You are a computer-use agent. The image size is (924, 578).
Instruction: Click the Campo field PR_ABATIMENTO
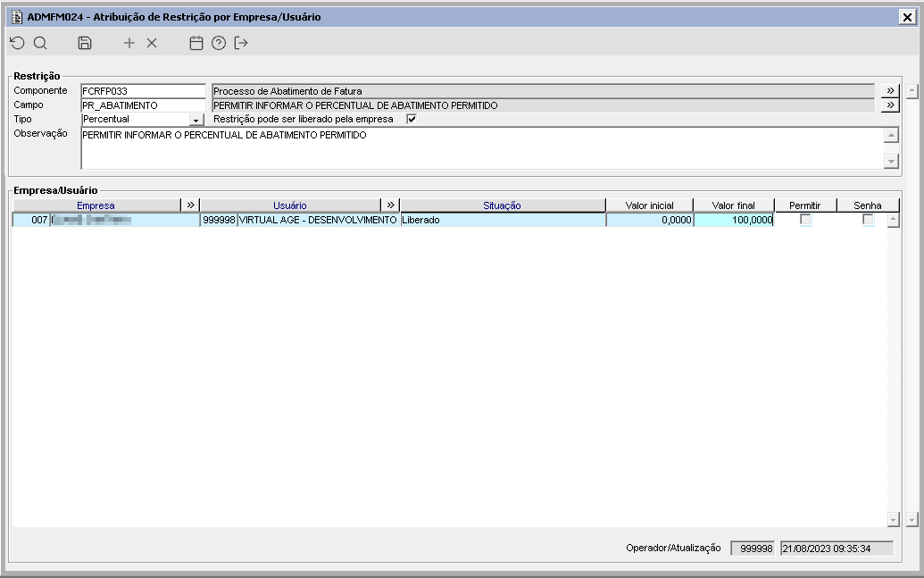(143, 105)
